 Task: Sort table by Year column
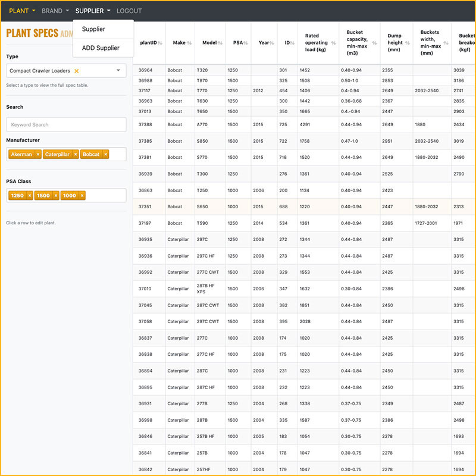click(264, 43)
